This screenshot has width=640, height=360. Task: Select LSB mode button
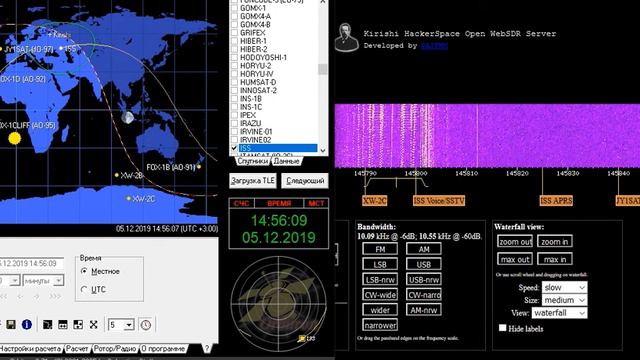pyautogui.click(x=380, y=264)
